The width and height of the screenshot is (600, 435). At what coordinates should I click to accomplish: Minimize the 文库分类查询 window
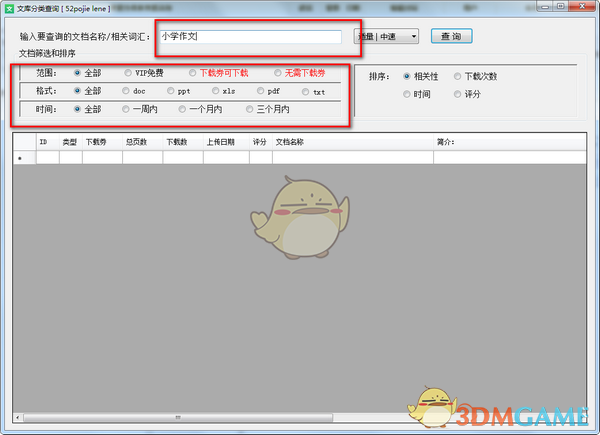(x=545, y=6)
